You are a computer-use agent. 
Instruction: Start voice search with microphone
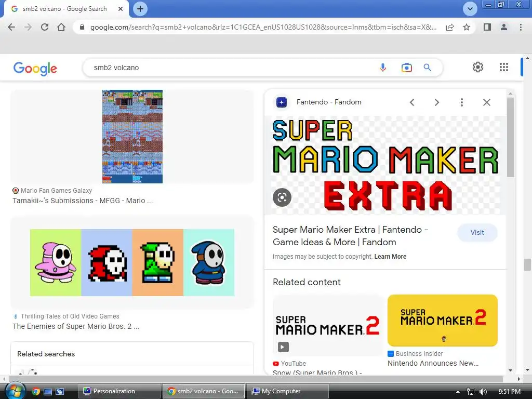click(383, 68)
